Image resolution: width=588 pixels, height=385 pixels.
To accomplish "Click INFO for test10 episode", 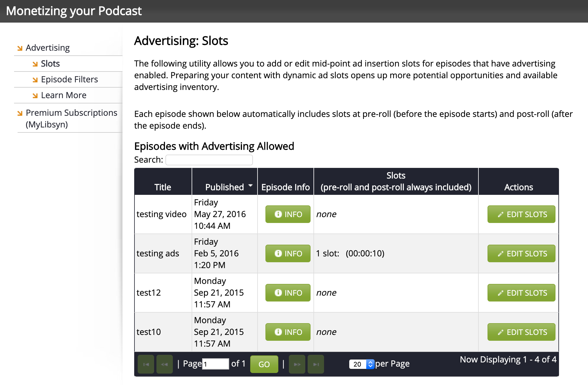I will point(288,332).
